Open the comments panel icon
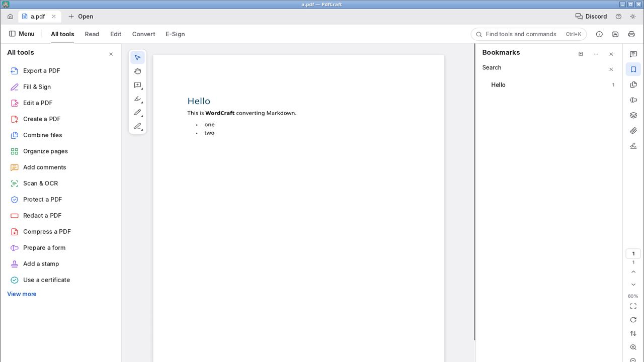The width and height of the screenshot is (644, 362). 633,54
